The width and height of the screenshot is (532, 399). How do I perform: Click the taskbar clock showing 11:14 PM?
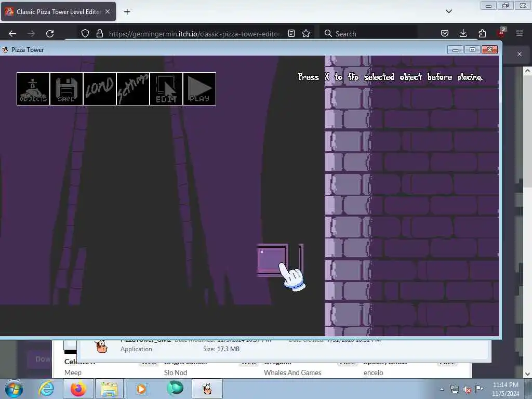506,389
